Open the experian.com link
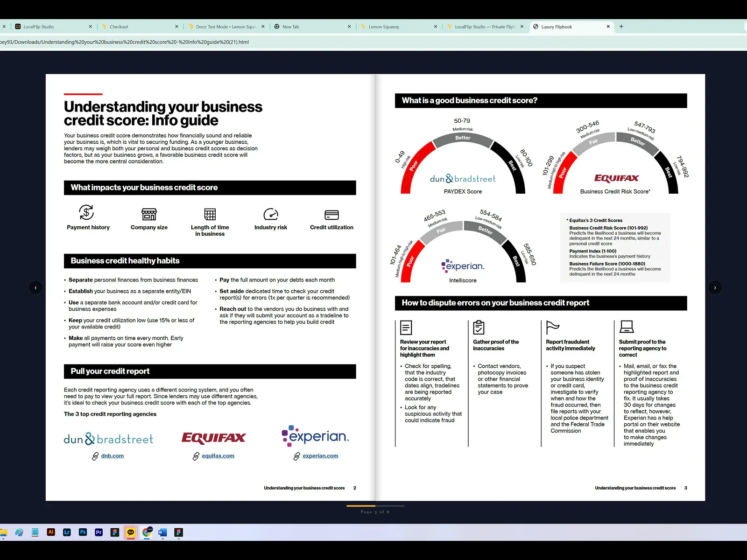 pos(320,456)
